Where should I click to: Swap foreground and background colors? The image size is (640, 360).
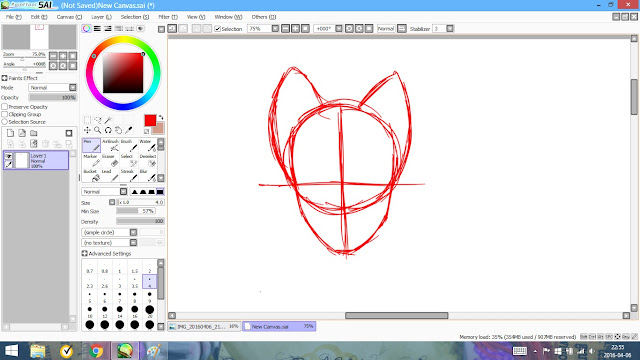[161, 117]
